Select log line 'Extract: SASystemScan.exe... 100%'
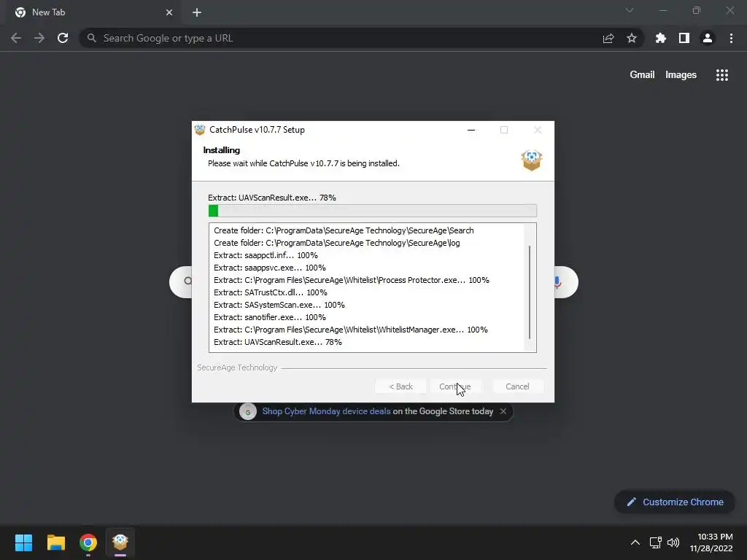The width and height of the screenshot is (747, 560). tap(279, 305)
